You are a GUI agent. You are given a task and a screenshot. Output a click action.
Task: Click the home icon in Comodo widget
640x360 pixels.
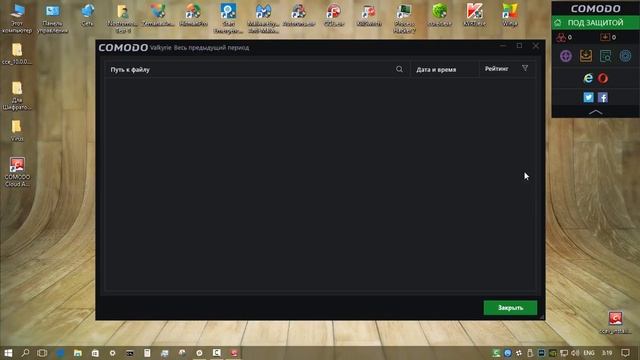(558, 23)
